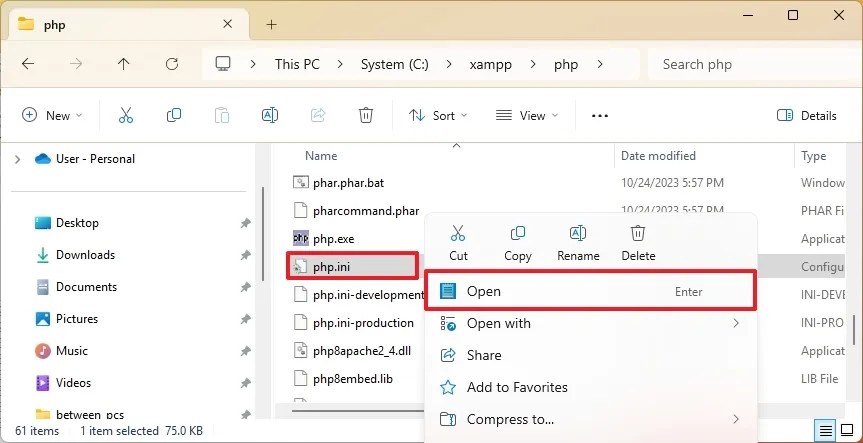
Task: Choose Cut in the context menu
Action: click(x=458, y=242)
